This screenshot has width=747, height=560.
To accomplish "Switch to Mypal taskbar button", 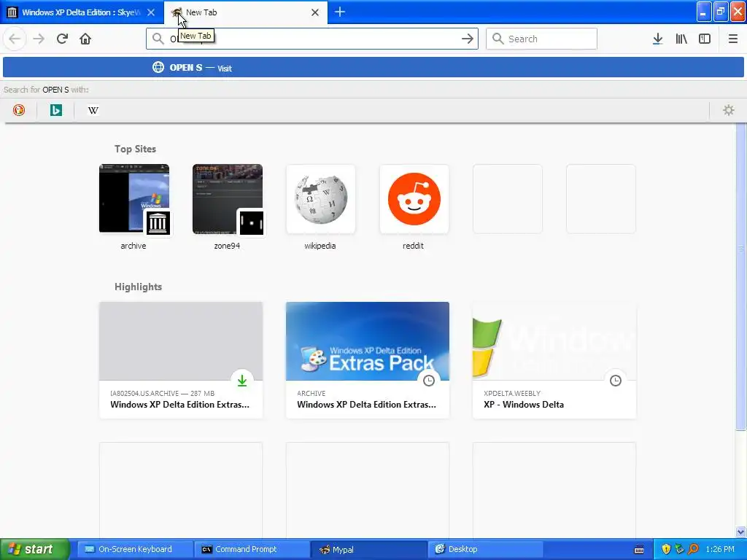I will 368,549.
